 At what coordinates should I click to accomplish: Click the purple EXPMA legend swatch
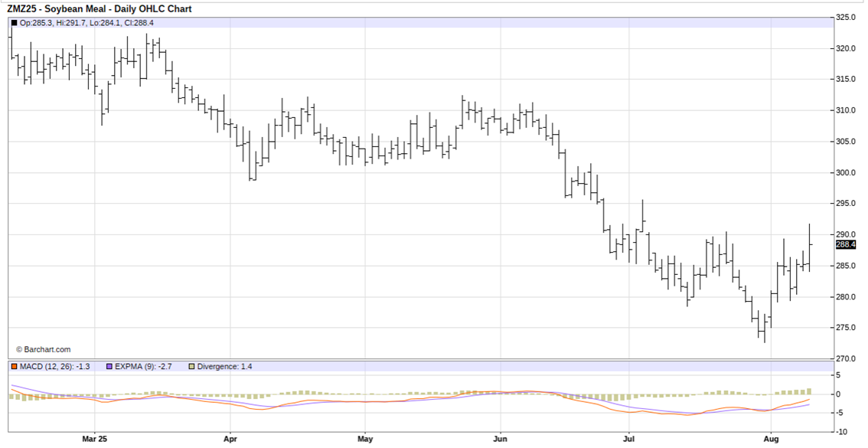(109, 367)
